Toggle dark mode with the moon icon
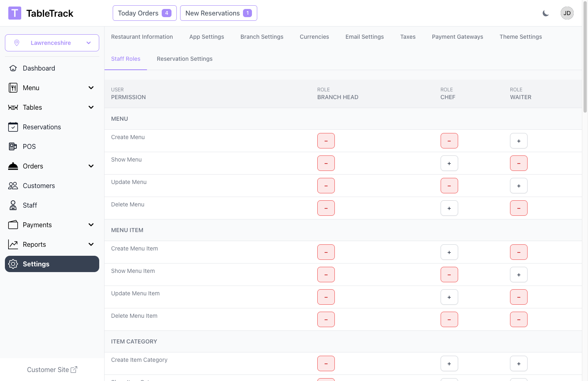The width and height of the screenshot is (588, 381). click(546, 13)
